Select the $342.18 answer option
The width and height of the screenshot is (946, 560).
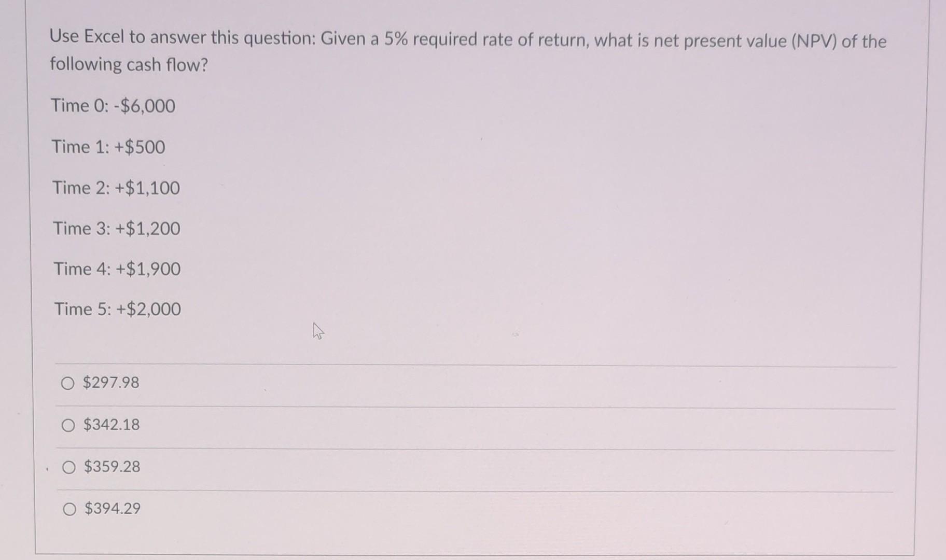68,426
